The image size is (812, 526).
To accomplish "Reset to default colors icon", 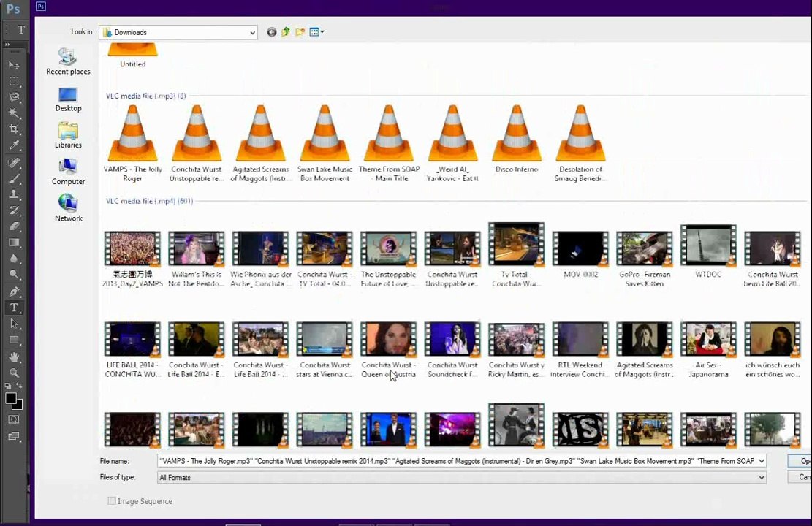I will click(x=8, y=386).
